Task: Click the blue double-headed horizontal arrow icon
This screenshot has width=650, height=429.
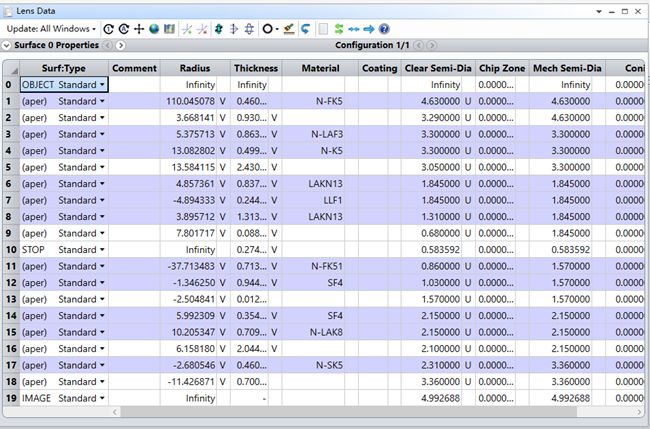Action: pos(354,29)
